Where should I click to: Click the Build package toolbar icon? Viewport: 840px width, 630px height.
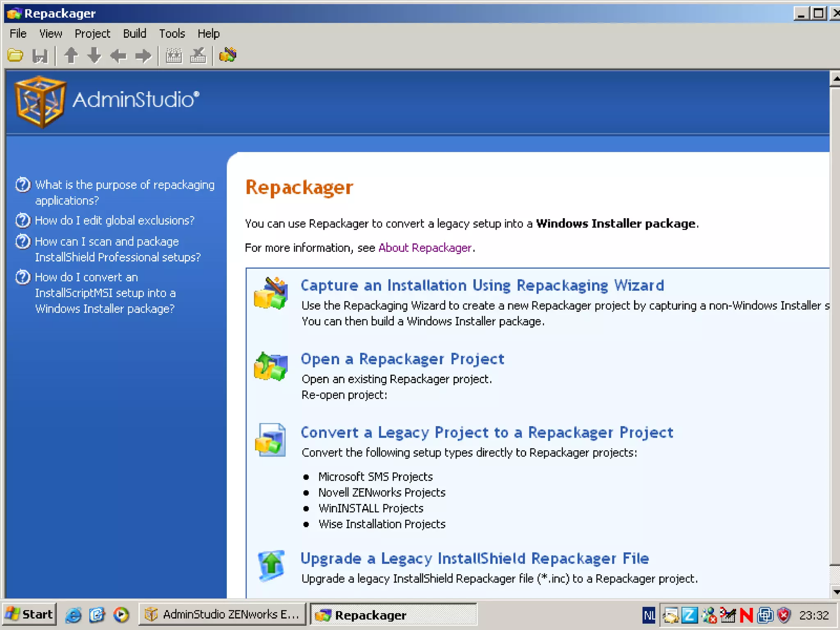[x=174, y=55]
